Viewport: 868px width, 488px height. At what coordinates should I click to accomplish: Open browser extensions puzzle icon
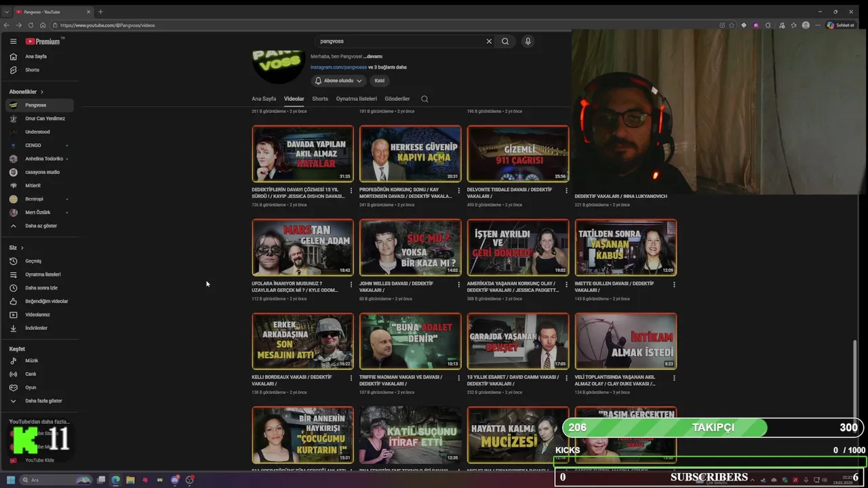pyautogui.click(x=768, y=25)
